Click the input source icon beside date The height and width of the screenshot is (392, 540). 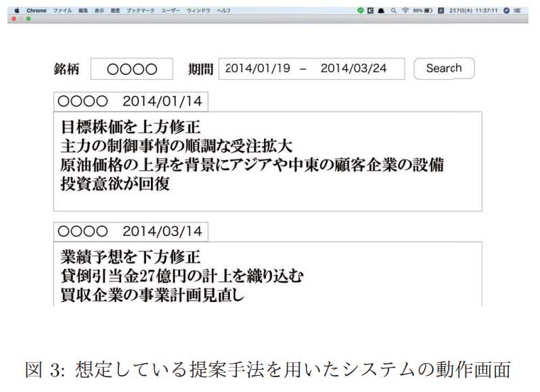(441, 11)
